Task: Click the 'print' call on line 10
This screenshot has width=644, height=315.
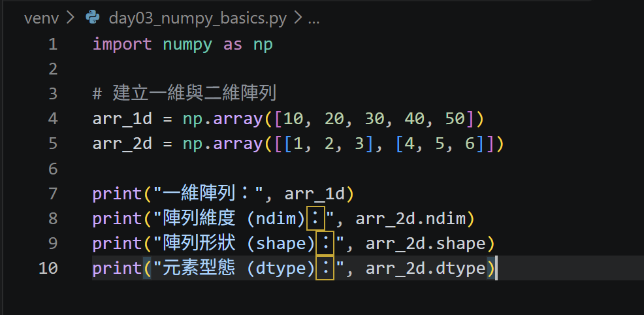Action: click(x=118, y=269)
